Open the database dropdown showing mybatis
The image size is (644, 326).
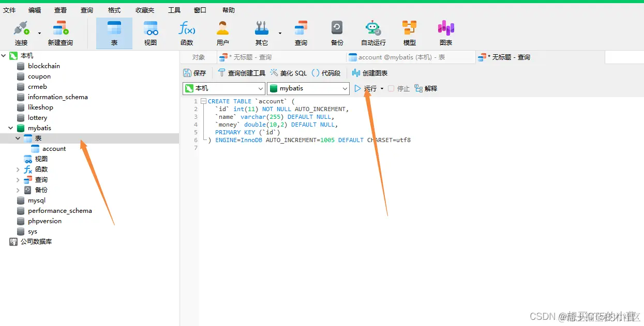click(x=308, y=88)
